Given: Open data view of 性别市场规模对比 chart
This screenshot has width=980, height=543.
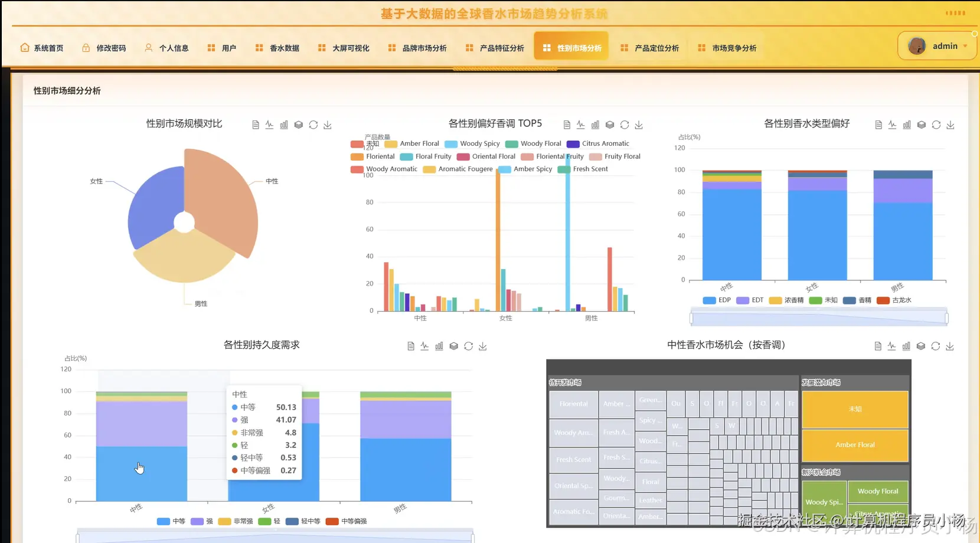Looking at the screenshot, I should 256,125.
